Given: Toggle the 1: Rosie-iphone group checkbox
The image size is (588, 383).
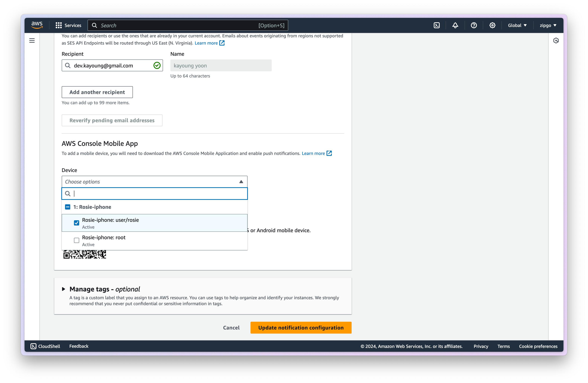Looking at the screenshot, I should [68, 207].
